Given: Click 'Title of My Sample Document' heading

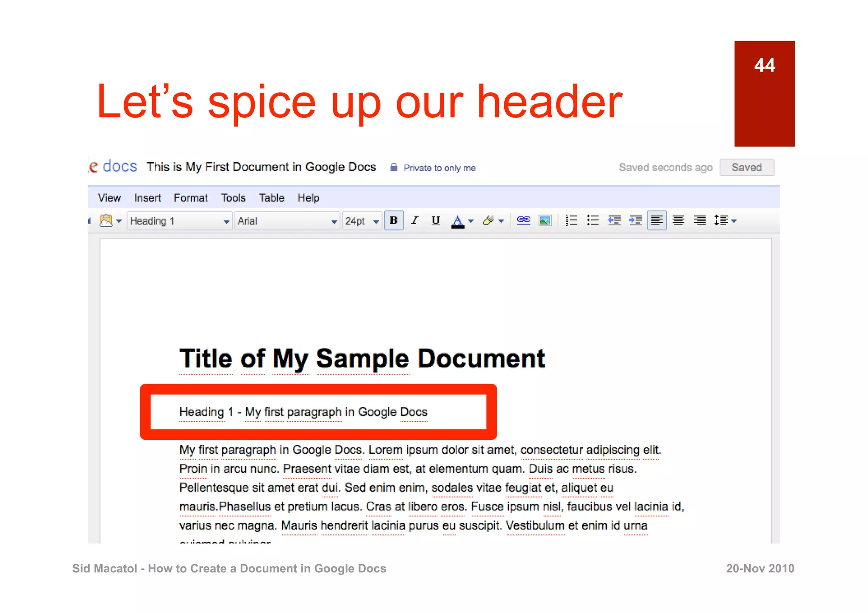Looking at the screenshot, I should tap(362, 358).
